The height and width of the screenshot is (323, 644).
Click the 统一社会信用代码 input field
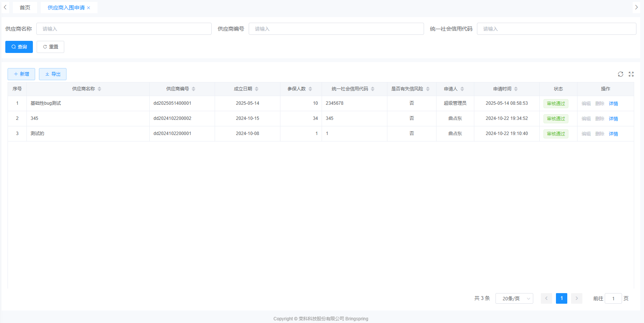(x=556, y=29)
